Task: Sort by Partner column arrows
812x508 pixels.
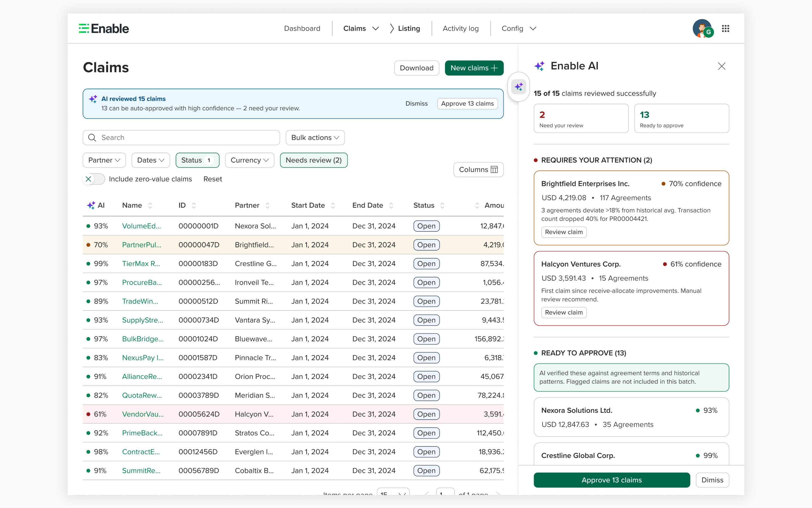Action: tap(267, 205)
